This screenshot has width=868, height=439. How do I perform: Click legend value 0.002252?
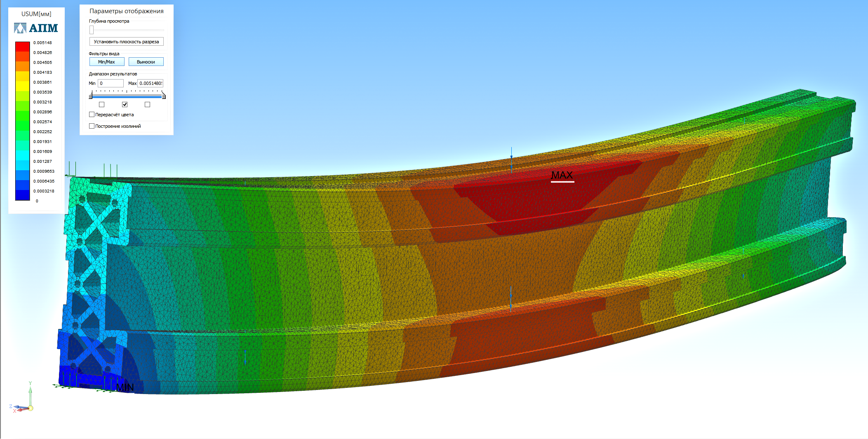[x=42, y=132]
